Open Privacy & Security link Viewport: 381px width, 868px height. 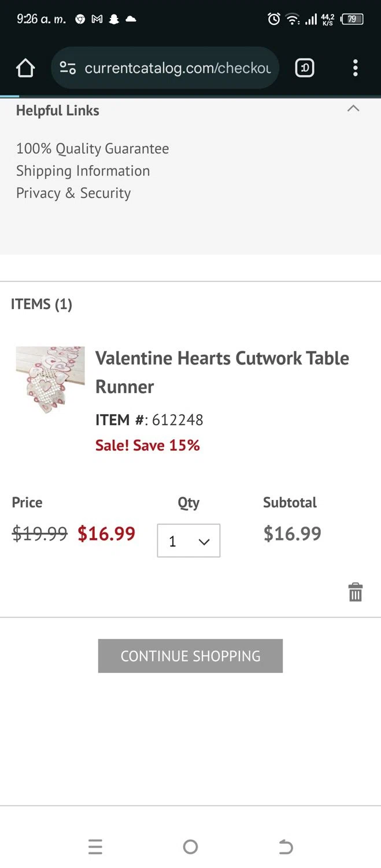[73, 193]
